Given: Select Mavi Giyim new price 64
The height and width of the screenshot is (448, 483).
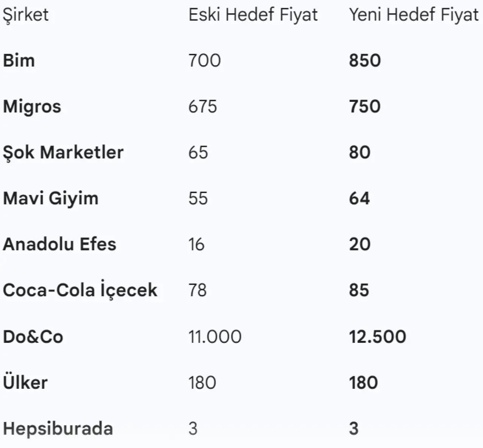Looking at the screenshot, I should point(359,198).
